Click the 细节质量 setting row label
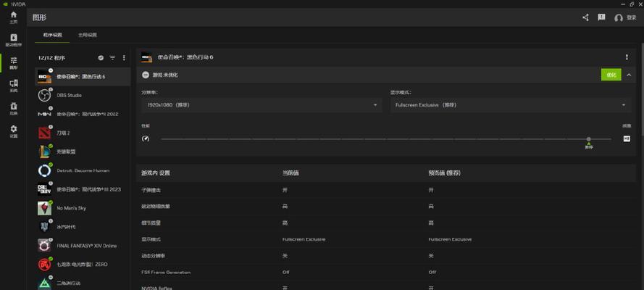Image resolution: width=644 pixels, height=290 pixels. click(149, 223)
